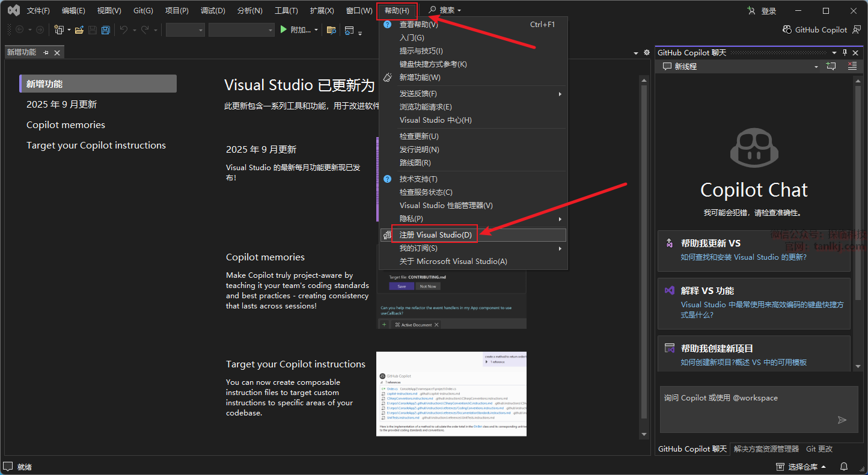
Task: Open the 选择仓库 repository selector
Action: point(802,467)
